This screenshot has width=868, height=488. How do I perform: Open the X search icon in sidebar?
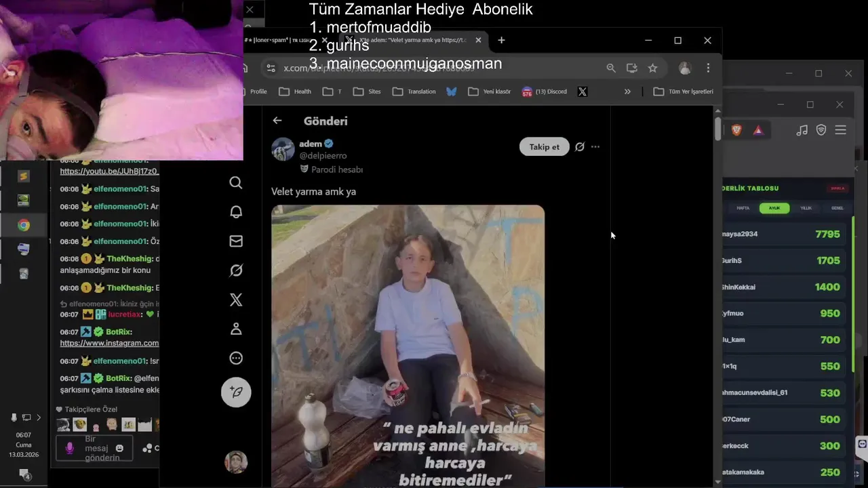point(236,182)
